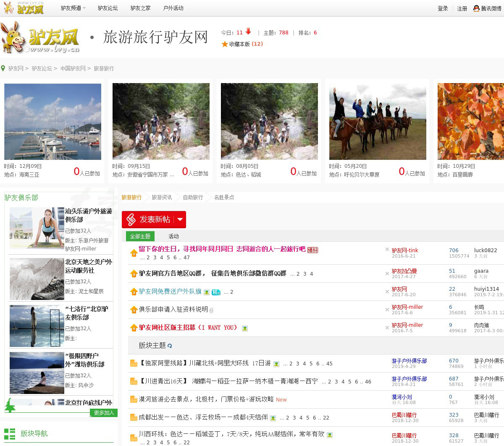
Task: Expand the arrow next to 发表新帖
Action: pyautogui.click(x=180, y=219)
